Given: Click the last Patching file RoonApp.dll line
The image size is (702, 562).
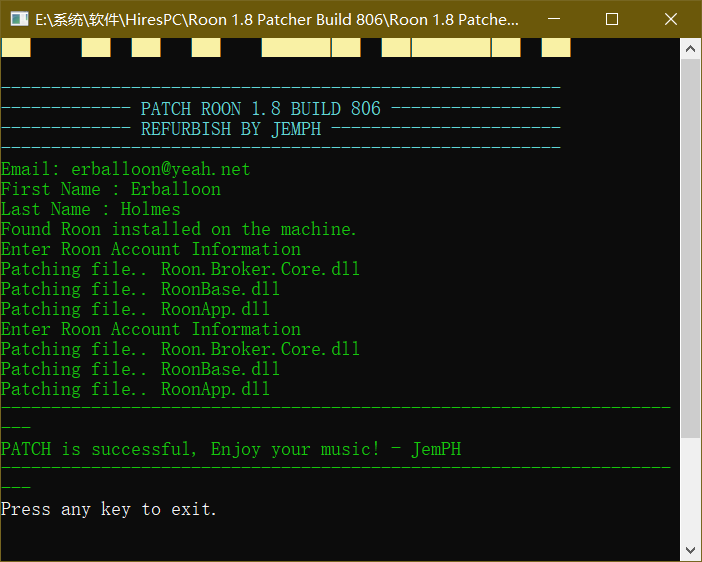Looking at the screenshot, I should coord(135,389).
